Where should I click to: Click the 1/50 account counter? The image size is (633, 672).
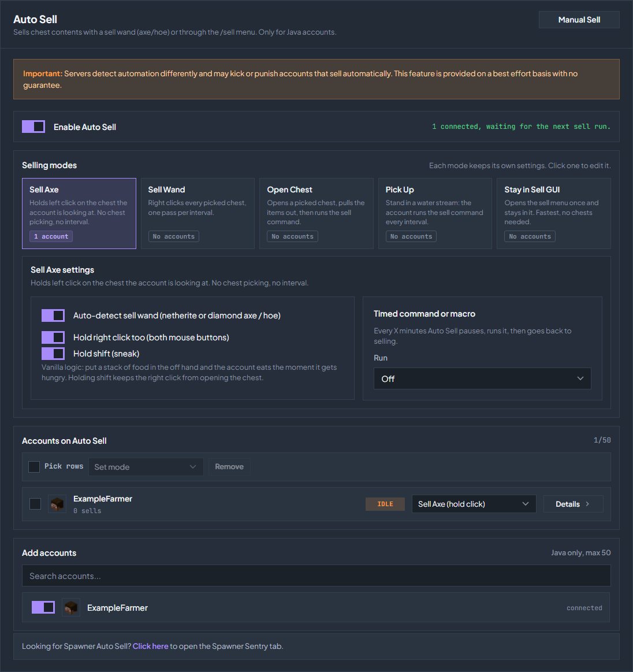coord(602,440)
